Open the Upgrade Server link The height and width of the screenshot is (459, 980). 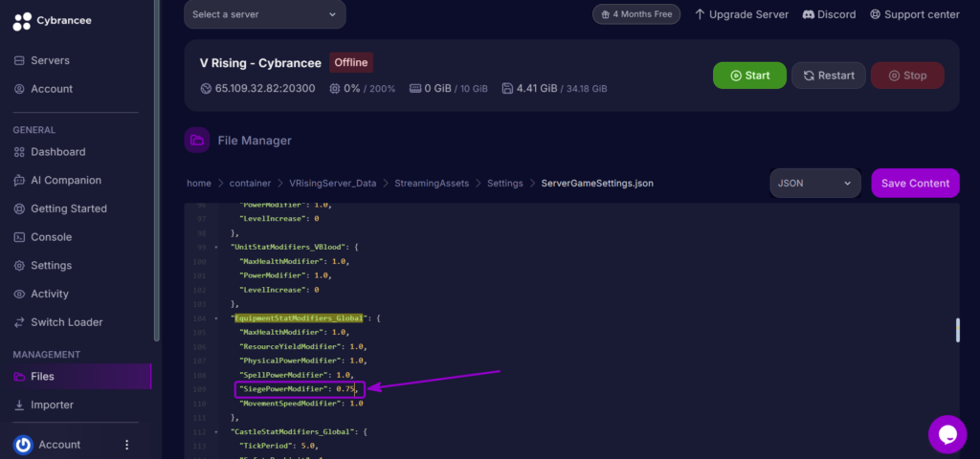click(x=742, y=14)
